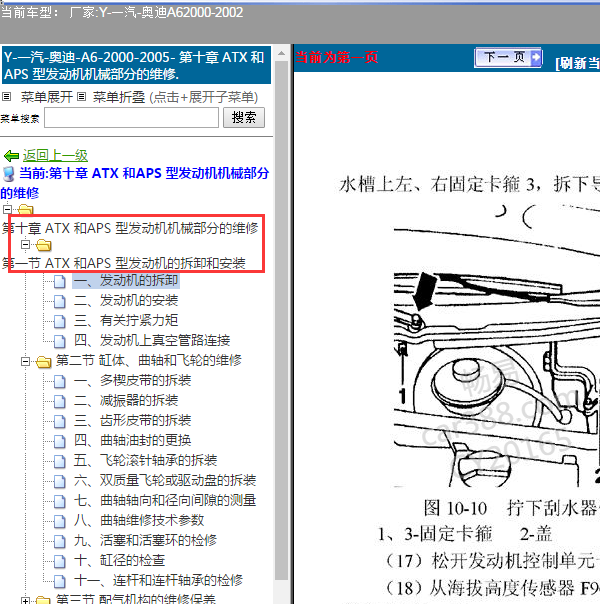Click the page icon beside 二、发动机的安装
Screen dimensions: 600x604
[x=60, y=301]
